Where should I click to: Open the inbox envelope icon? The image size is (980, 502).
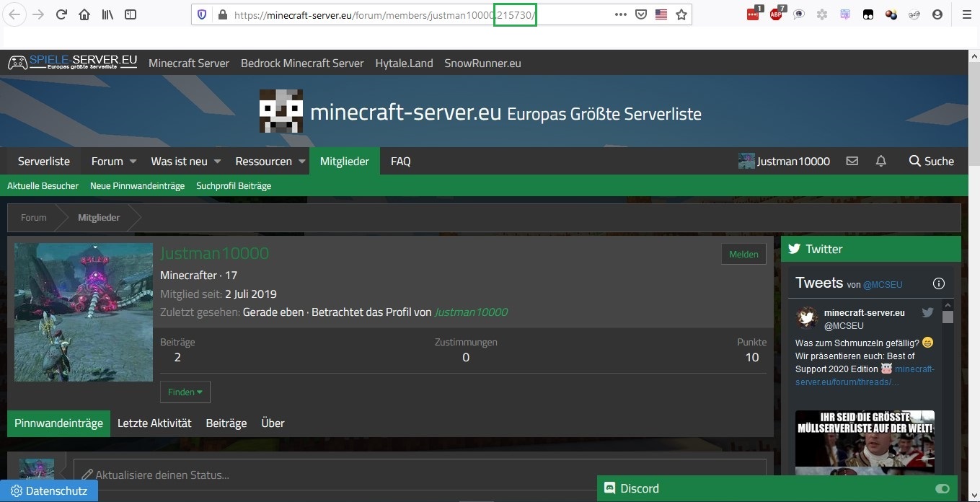point(852,161)
